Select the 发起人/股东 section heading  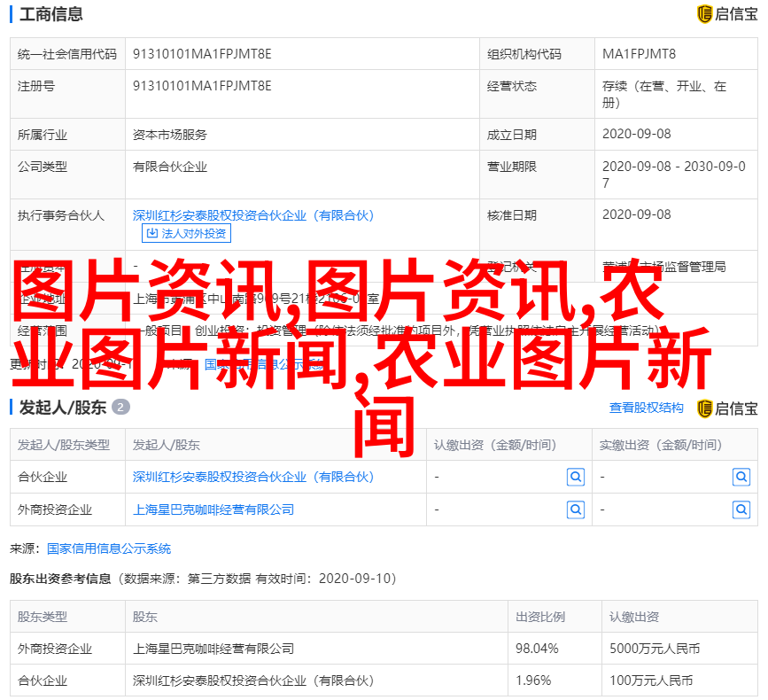(x=63, y=408)
